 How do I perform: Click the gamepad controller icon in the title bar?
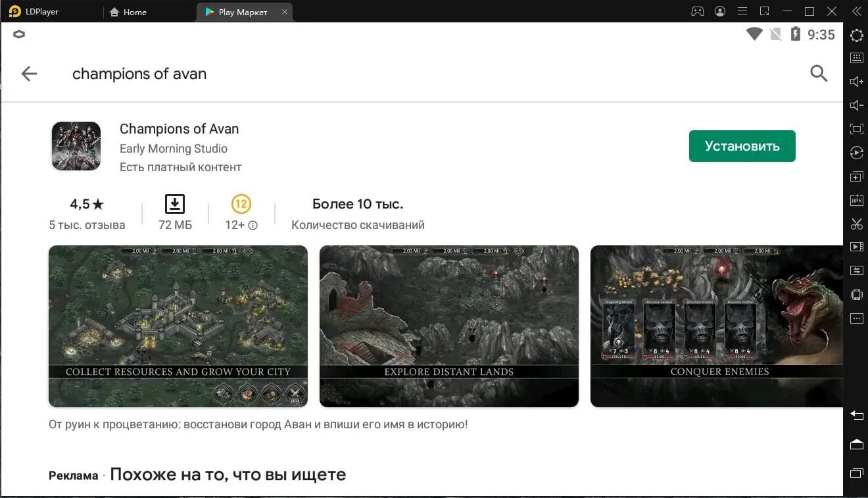click(x=696, y=11)
